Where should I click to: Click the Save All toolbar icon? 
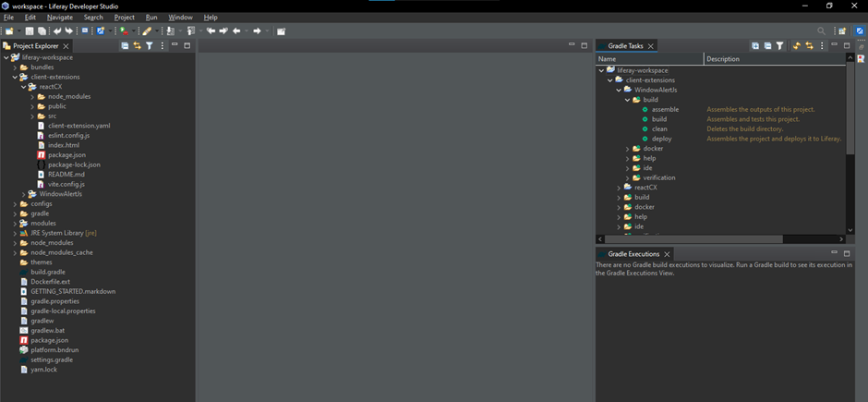pyautogui.click(x=42, y=31)
